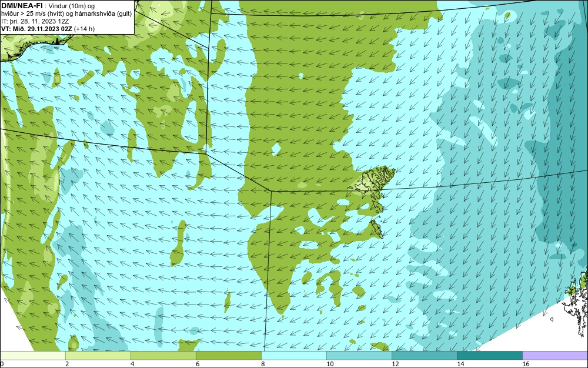
Task: Click the purple legend swatch above 16
Action: click(x=555, y=355)
